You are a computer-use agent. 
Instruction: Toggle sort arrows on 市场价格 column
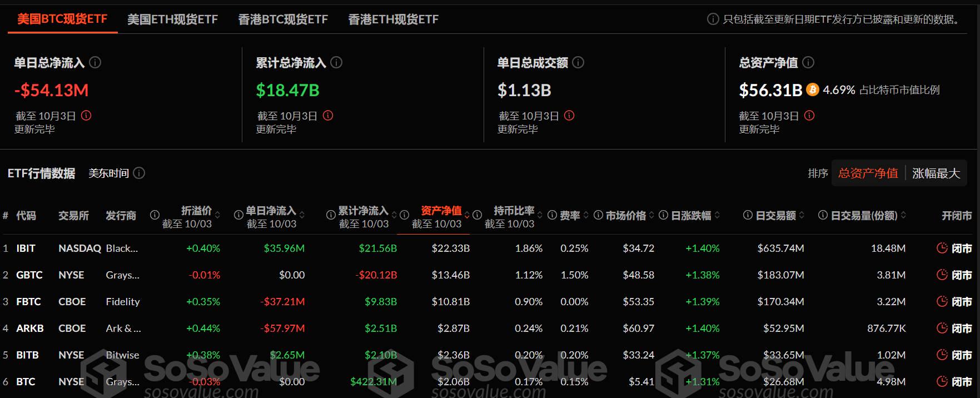pos(651,215)
